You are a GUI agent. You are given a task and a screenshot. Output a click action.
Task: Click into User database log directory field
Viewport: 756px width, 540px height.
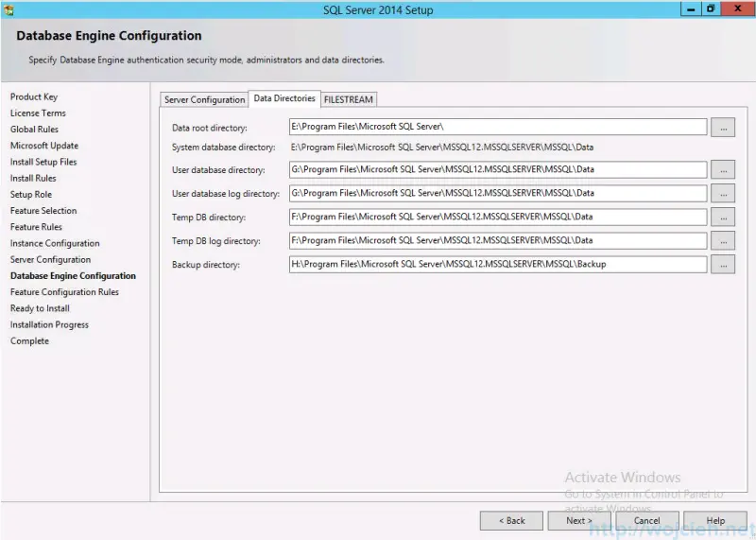[x=498, y=193]
